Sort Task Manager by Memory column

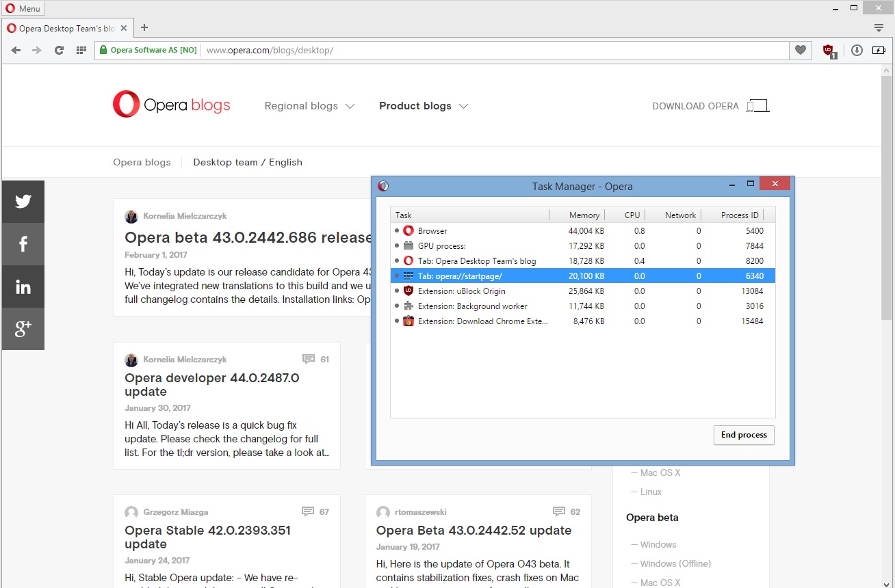click(577, 215)
